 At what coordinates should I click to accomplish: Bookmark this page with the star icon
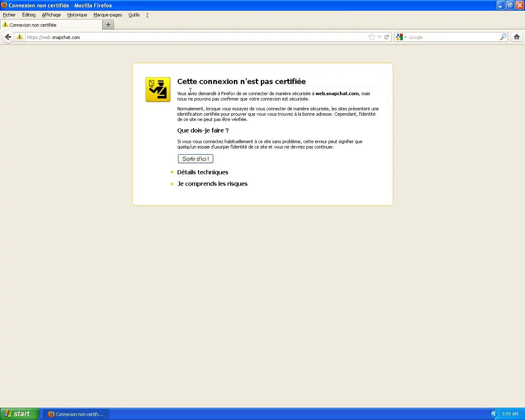(371, 37)
